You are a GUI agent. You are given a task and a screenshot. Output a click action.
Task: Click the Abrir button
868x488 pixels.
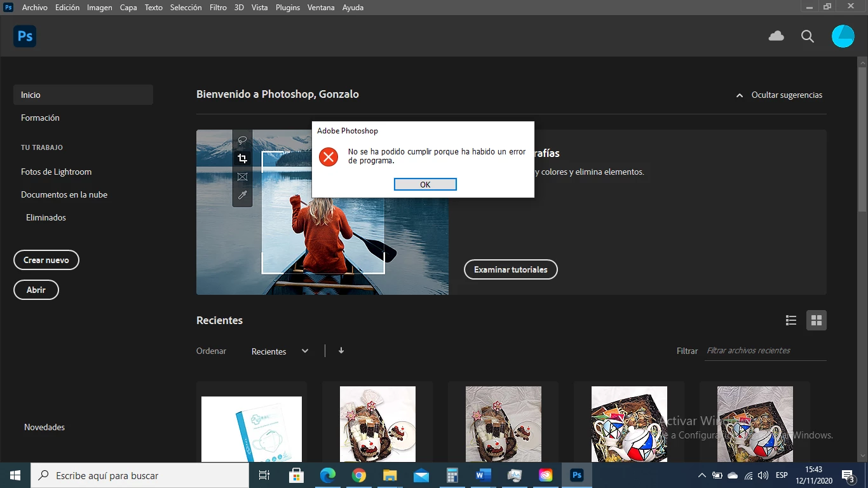click(x=36, y=290)
